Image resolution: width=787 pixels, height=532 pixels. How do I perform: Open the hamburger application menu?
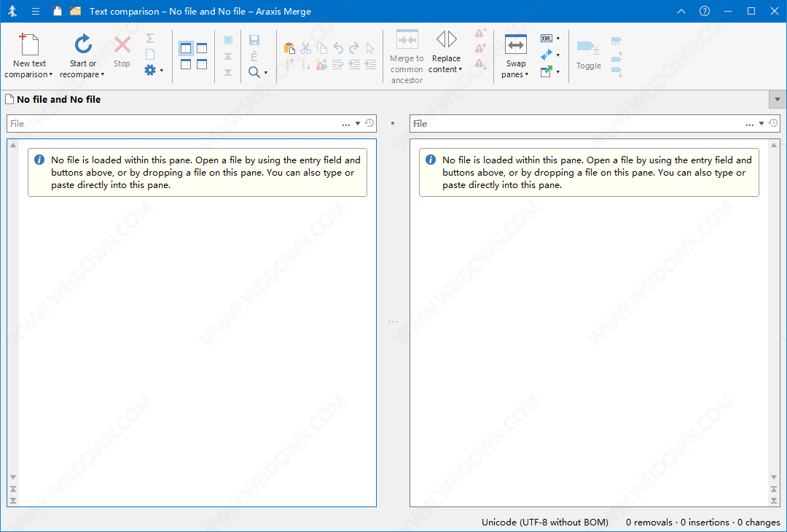pos(36,11)
